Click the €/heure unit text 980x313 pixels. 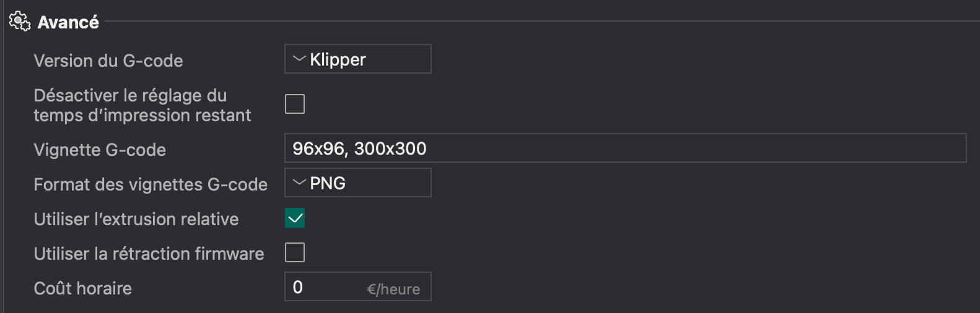393,289
